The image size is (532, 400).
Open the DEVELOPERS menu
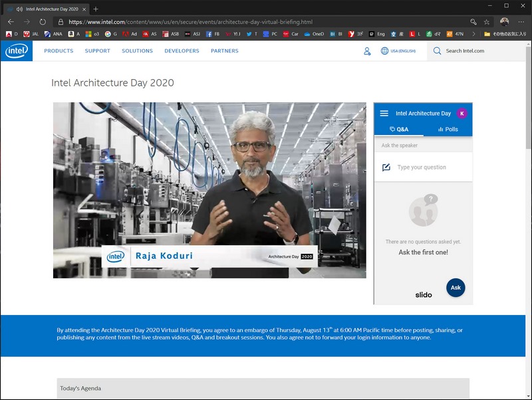point(182,51)
